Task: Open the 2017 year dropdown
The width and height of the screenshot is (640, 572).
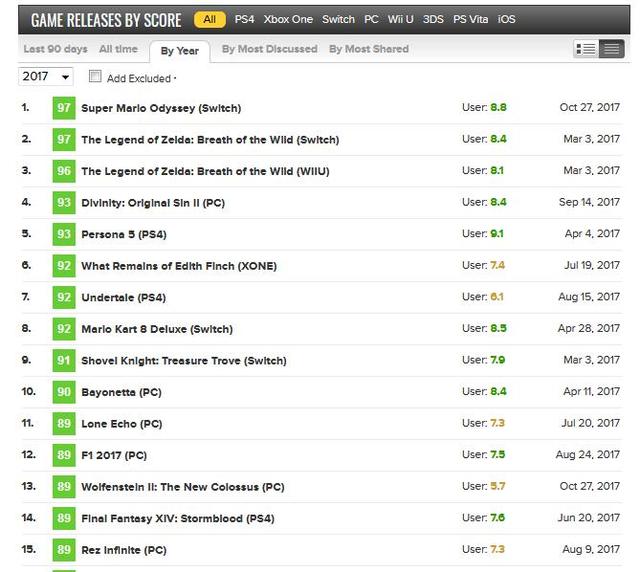Action: [46, 76]
